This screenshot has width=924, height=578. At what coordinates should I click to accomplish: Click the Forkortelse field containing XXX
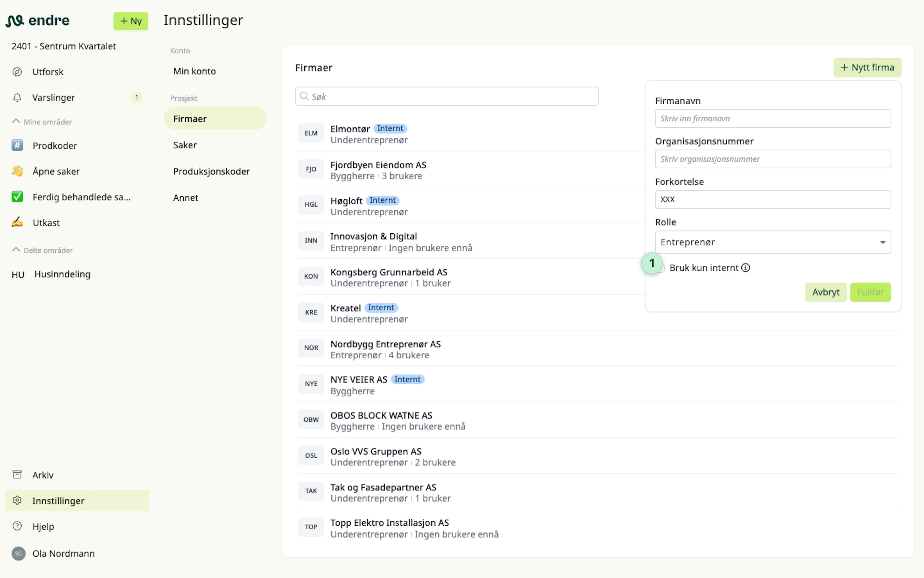(x=773, y=200)
